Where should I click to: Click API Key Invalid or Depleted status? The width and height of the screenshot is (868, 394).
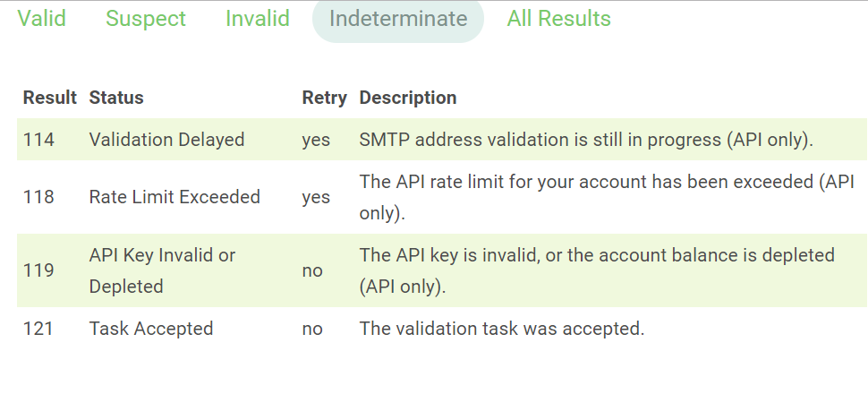(162, 270)
